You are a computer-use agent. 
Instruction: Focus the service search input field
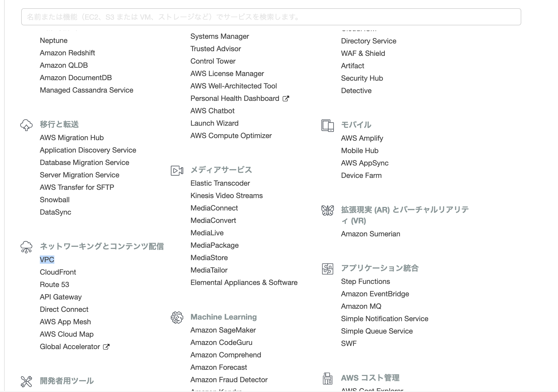tap(271, 17)
